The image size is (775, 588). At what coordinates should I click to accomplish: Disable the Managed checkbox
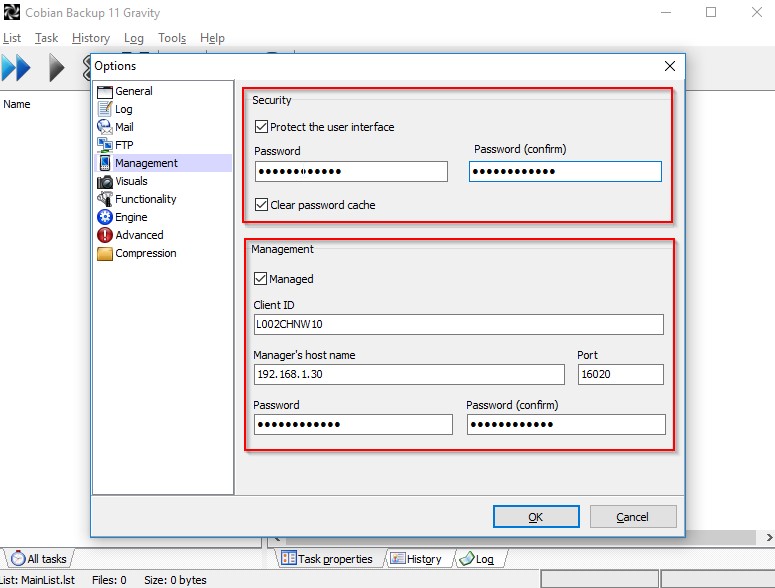(x=262, y=279)
